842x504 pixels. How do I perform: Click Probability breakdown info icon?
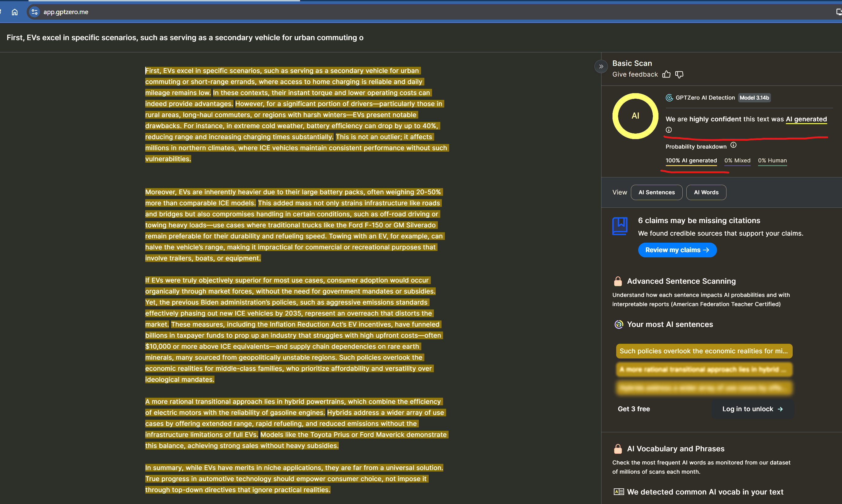[x=733, y=145]
